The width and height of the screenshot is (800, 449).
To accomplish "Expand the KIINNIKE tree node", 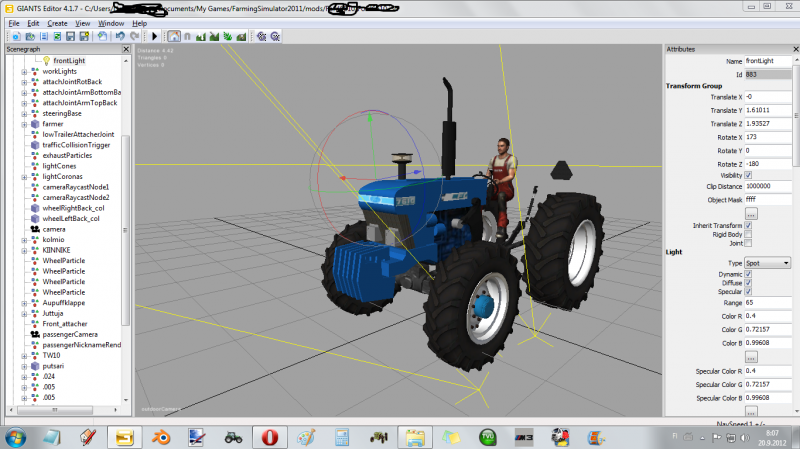I will [24, 251].
